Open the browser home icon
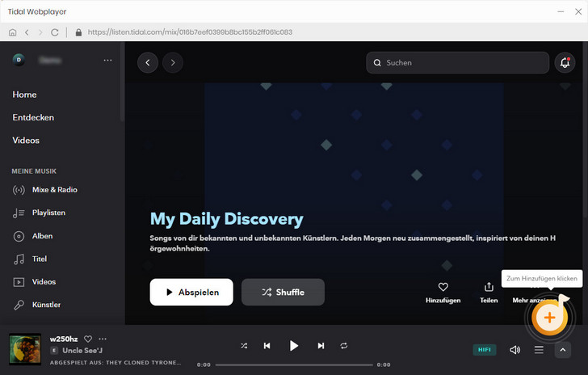The width and height of the screenshot is (588, 375). [x=12, y=32]
